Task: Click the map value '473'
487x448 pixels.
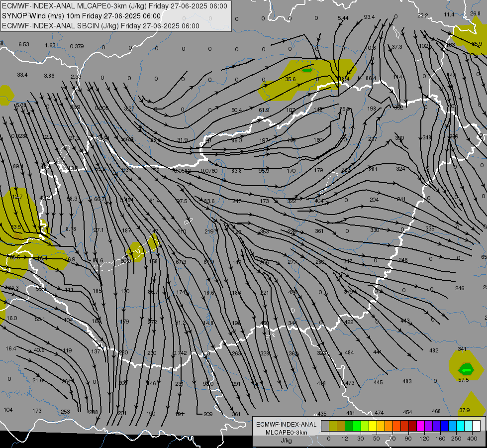Action: pos(350,383)
